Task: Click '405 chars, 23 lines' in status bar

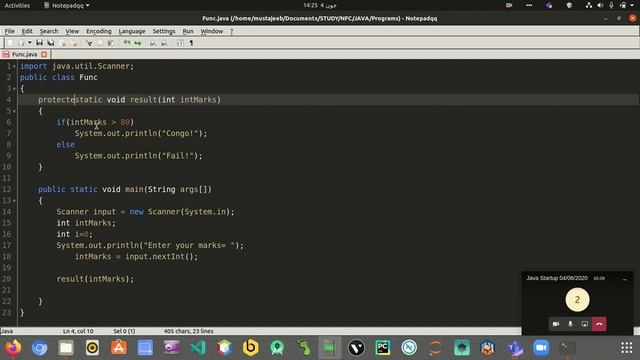Action: 189,331
